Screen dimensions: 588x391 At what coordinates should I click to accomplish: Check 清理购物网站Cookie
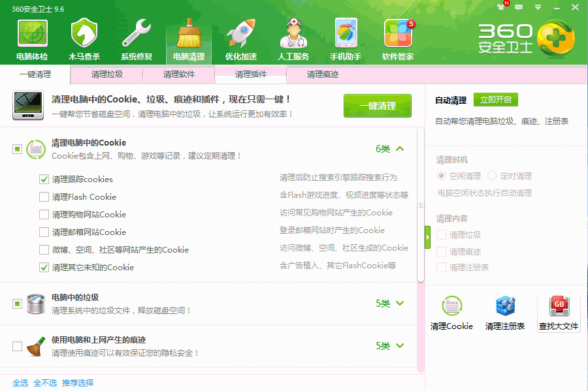[x=44, y=214]
